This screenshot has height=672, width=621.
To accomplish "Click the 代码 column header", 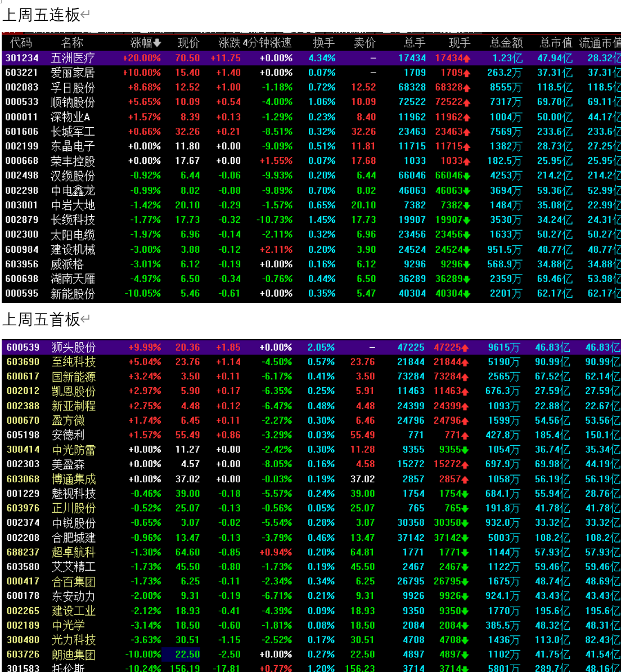I will point(21,43).
